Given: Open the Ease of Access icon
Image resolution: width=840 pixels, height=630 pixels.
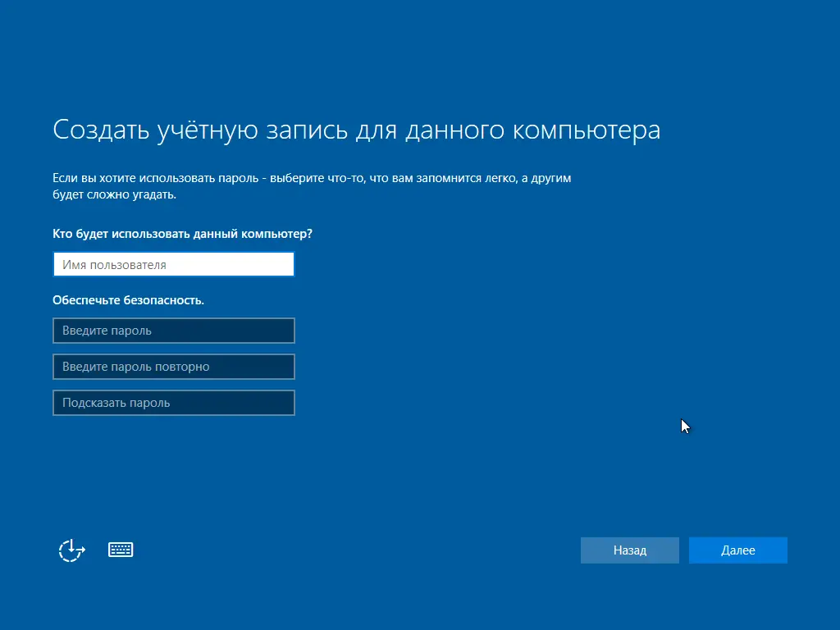Looking at the screenshot, I should click(72, 550).
